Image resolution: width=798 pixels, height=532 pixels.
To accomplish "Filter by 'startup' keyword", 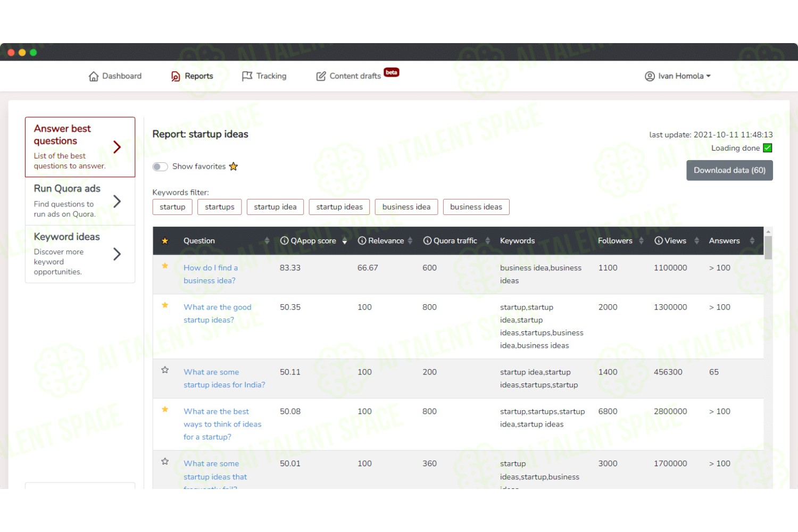I will click(x=172, y=207).
